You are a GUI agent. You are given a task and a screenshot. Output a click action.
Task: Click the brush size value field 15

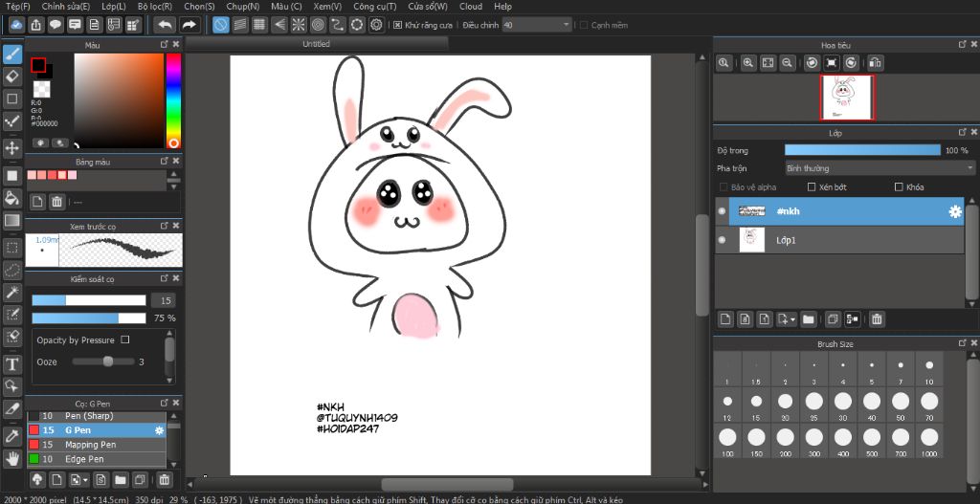[163, 300]
